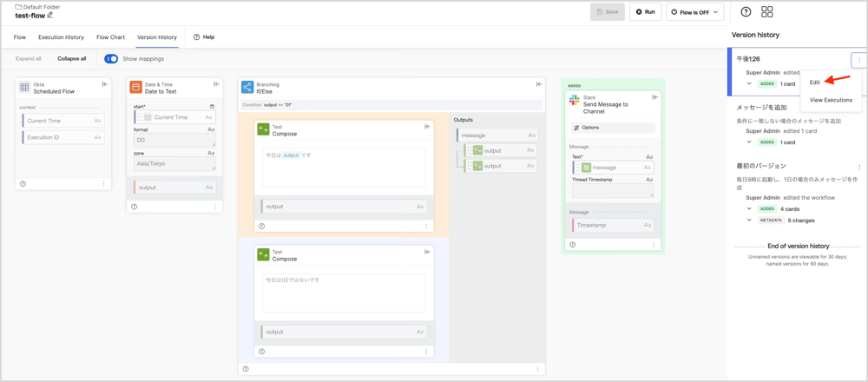Open options menu on Scheduled Flow card

click(103, 184)
